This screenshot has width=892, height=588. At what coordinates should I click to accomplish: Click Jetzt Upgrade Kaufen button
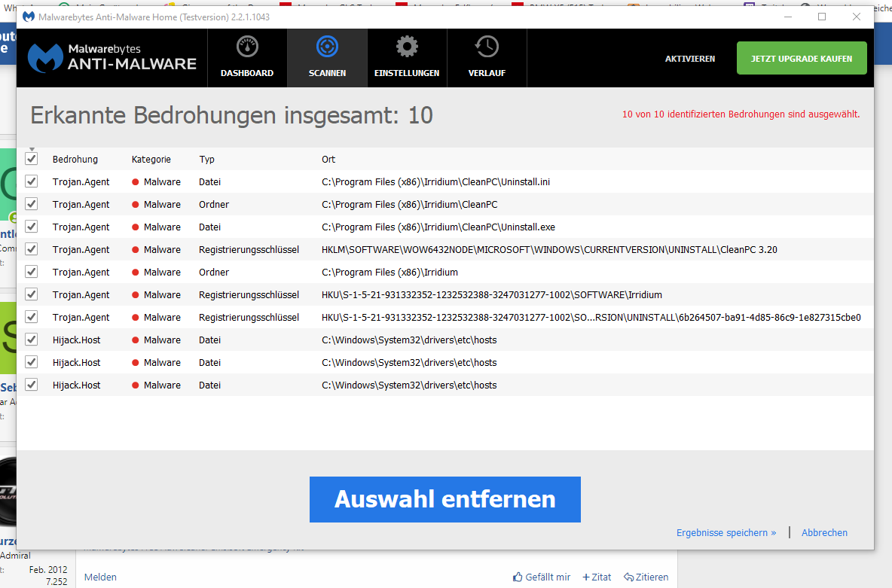[x=802, y=58]
